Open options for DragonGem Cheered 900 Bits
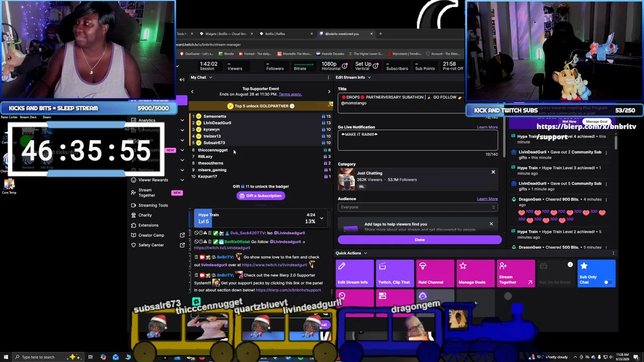 [606, 200]
